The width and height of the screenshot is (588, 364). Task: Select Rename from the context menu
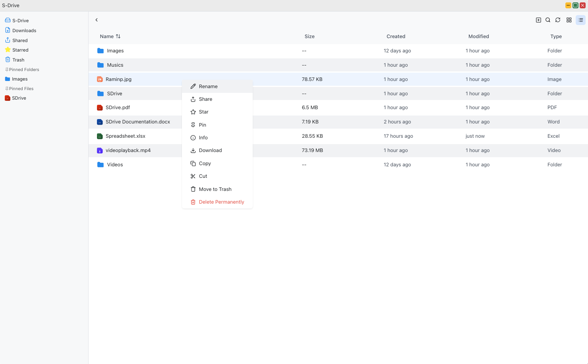(x=208, y=87)
